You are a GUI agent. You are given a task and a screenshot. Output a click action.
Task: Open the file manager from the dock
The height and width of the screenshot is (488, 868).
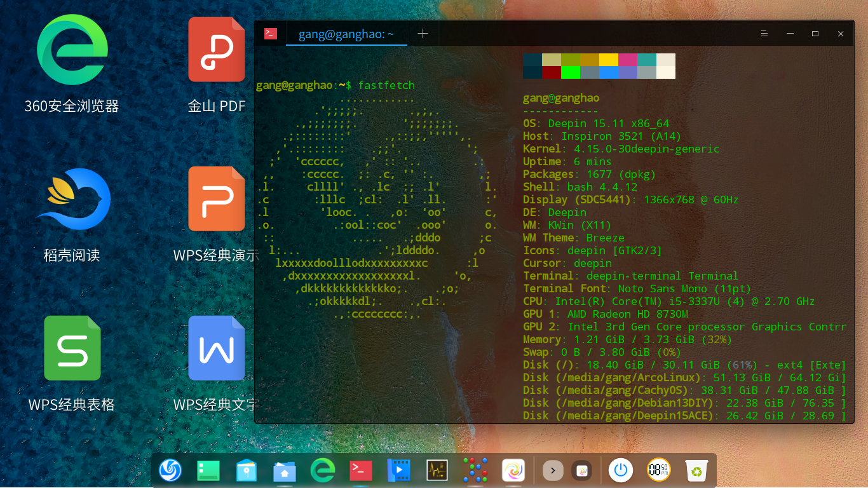click(x=284, y=470)
